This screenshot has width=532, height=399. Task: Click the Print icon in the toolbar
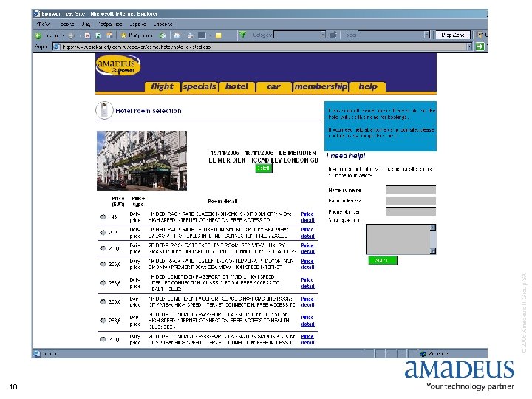pos(191,35)
